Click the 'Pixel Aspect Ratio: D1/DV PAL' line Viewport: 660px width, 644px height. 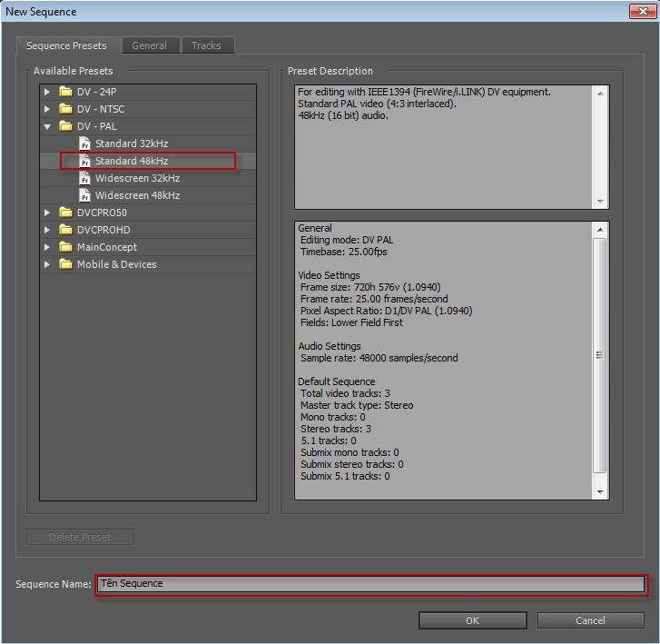[x=387, y=311]
